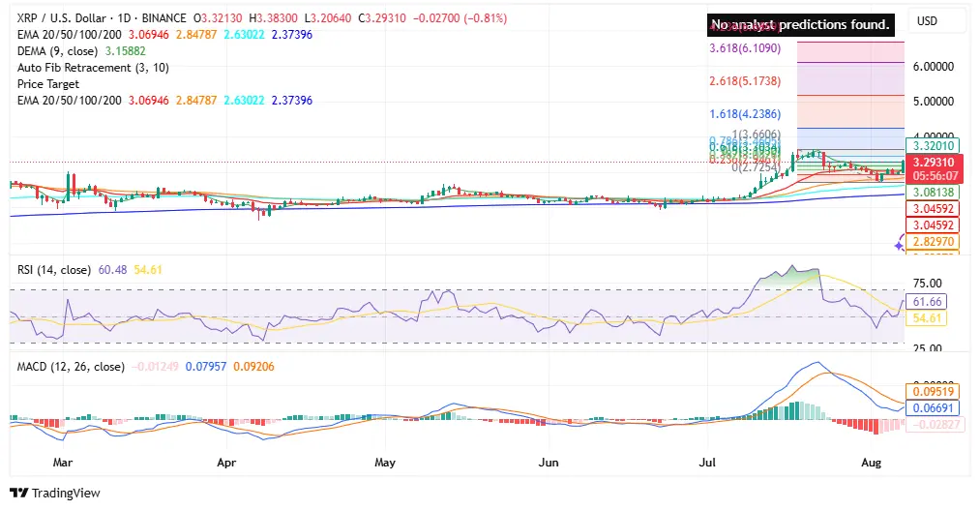Click the RSI axis label 61.66

point(927,302)
